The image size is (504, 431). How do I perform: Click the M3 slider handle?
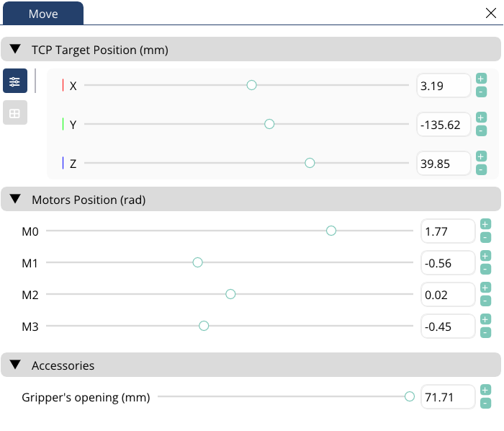point(204,326)
